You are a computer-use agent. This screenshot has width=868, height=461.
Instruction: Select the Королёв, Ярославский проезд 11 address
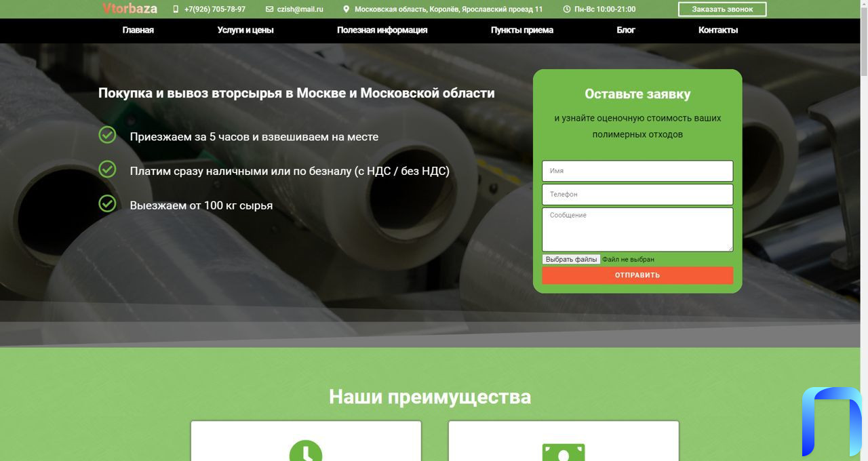click(x=449, y=9)
